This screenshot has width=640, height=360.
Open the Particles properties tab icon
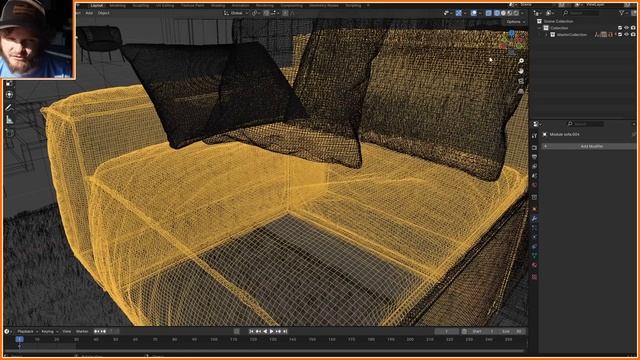tap(534, 228)
